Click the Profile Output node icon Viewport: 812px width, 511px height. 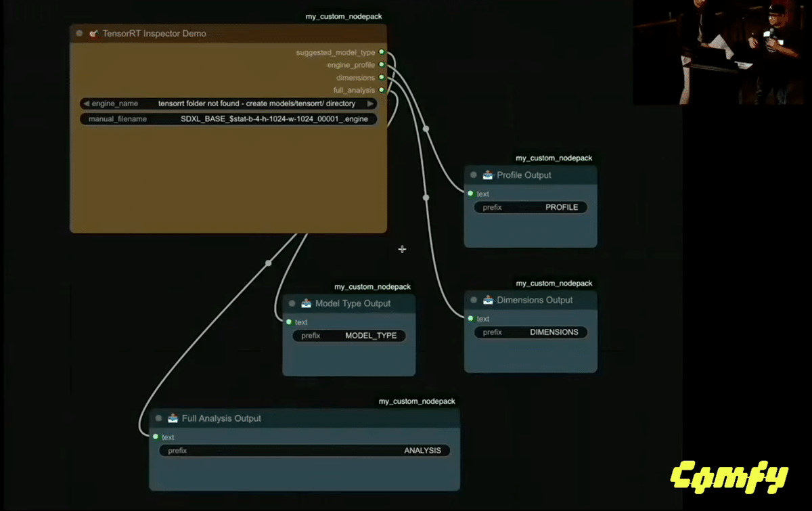pos(488,175)
